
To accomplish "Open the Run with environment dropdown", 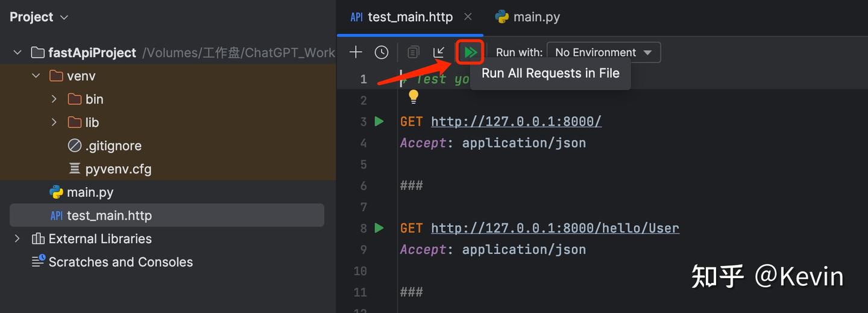I will tap(603, 52).
